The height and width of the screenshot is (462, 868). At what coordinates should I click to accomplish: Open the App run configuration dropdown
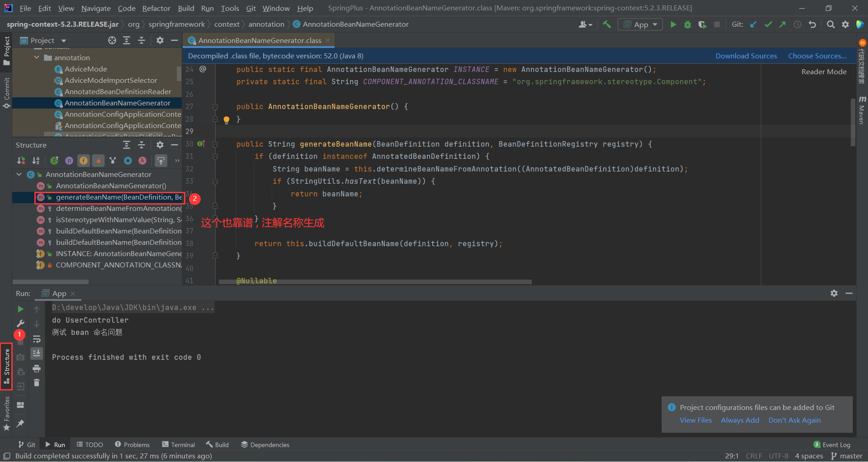(x=640, y=24)
